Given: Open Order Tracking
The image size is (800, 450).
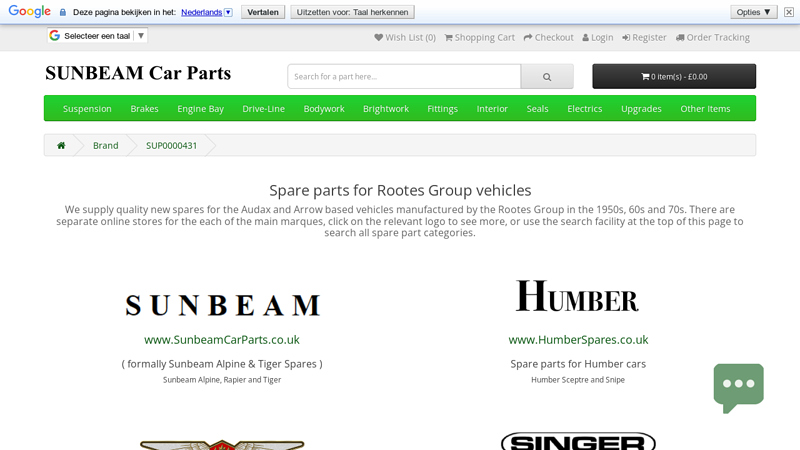Looking at the screenshot, I should 713,37.
